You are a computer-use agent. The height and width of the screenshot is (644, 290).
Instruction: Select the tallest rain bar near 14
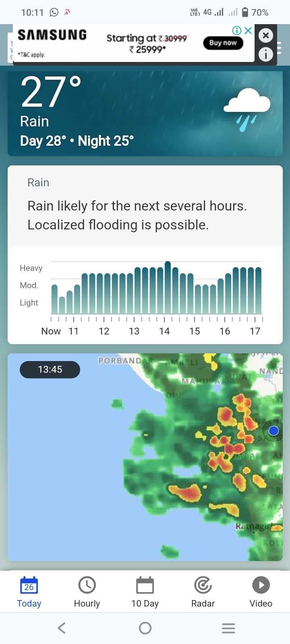coord(168,287)
